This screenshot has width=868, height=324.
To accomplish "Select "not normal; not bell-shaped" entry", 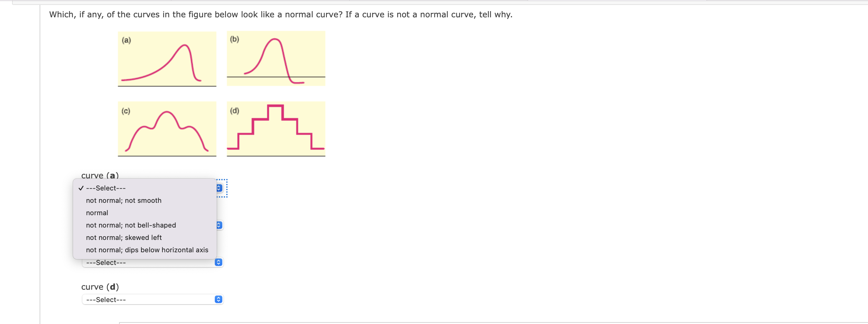I will coord(131,225).
